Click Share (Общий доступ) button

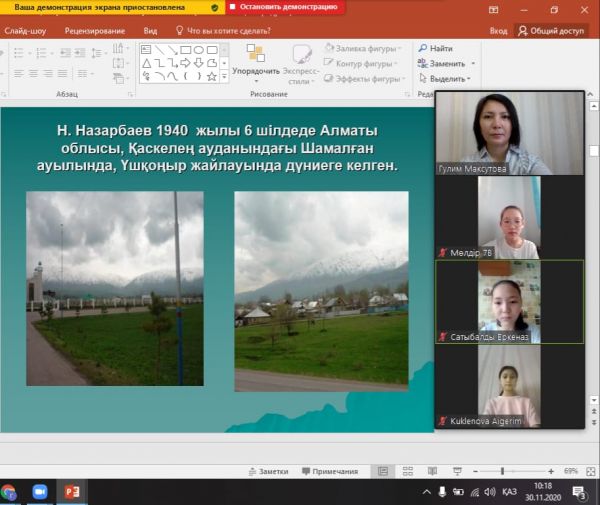click(x=551, y=30)
